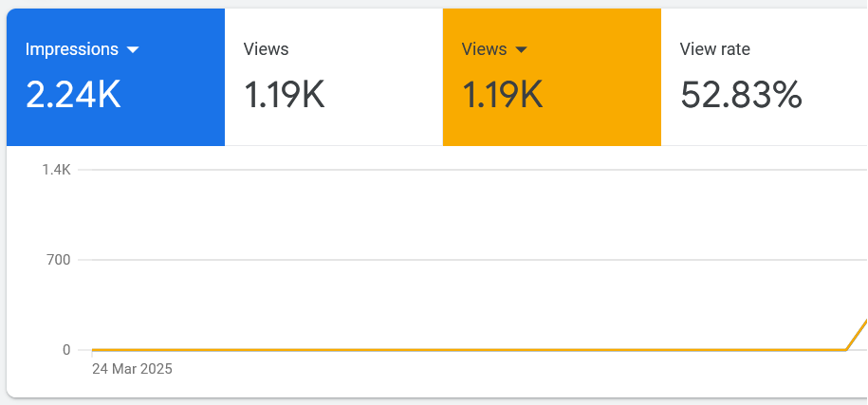Click the 700 y-axis label

59,260
